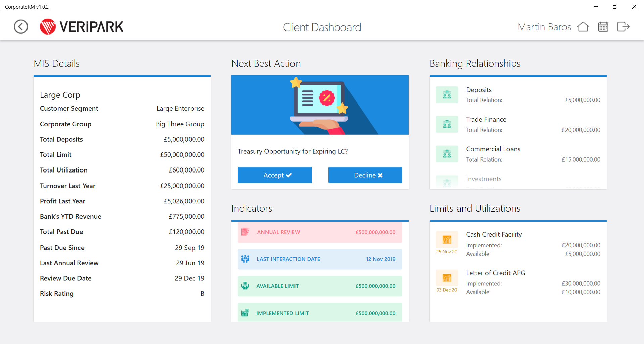This screenshot has width=644, height=344.
Task: Click the Last Interaction Date people icon
Action: (x=245, y=259)
